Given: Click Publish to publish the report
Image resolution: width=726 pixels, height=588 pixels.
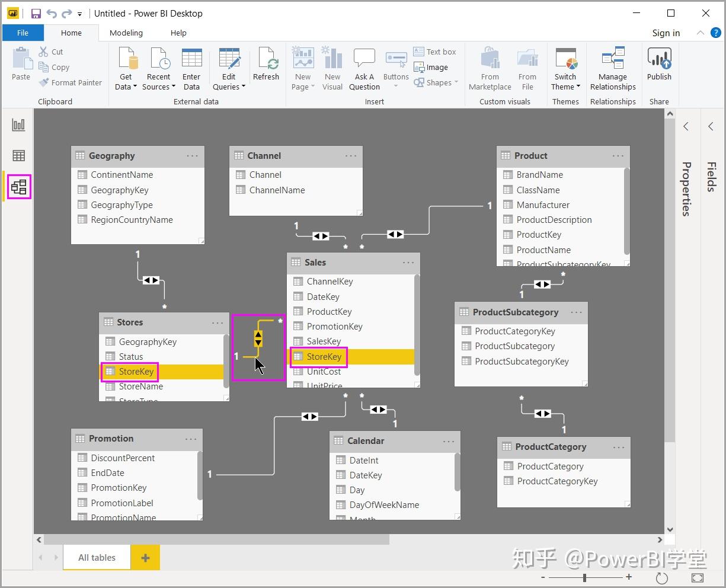Looking at the screenshot, I should click(659, 65).
